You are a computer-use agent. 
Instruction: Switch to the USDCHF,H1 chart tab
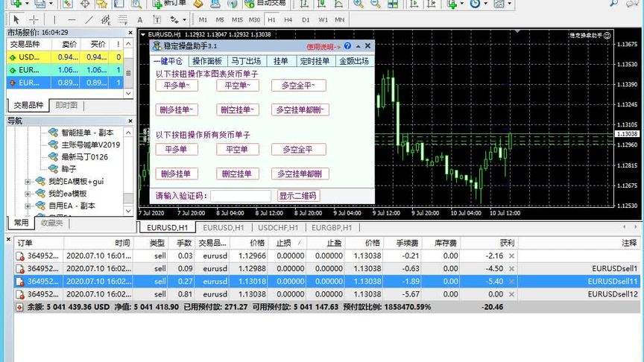coord(278,227)
